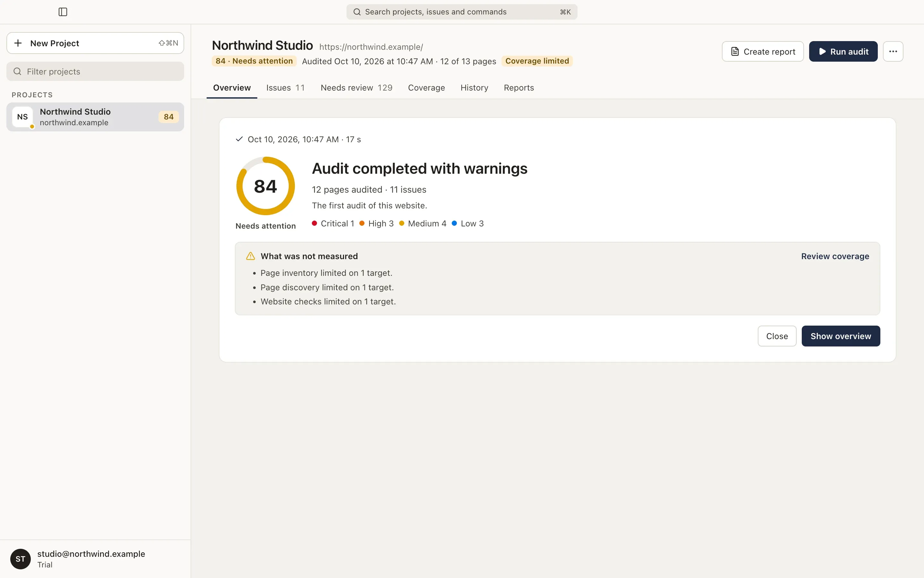This screenshot has height=578, width=924.
Task: Focus the search projects and commands bar
Action: click(x=462, y=12)
